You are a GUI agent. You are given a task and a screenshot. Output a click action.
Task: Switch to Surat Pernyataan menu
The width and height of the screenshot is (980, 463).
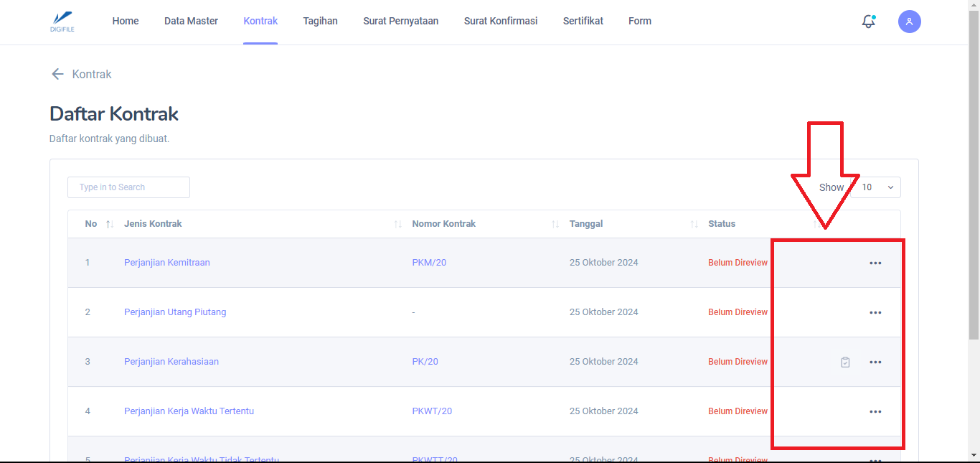(x=400, y=21)
